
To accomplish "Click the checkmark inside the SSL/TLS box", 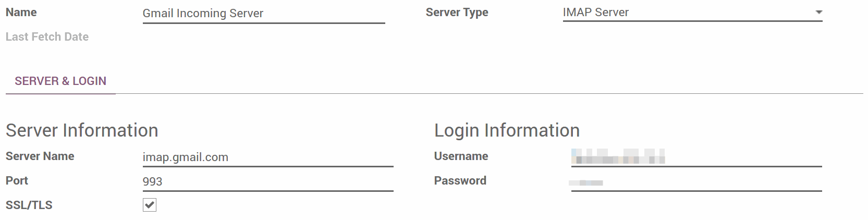I will click(x=150, y=205).
